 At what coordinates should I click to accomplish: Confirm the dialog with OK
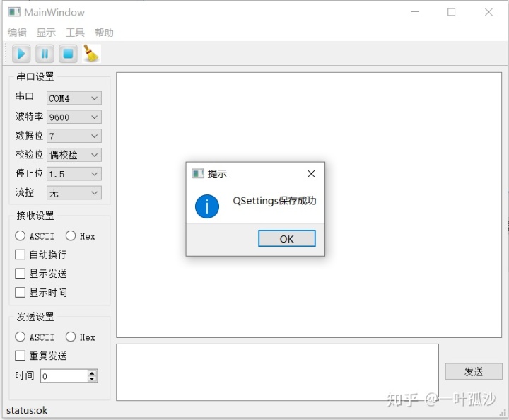(x=286, y=238)
